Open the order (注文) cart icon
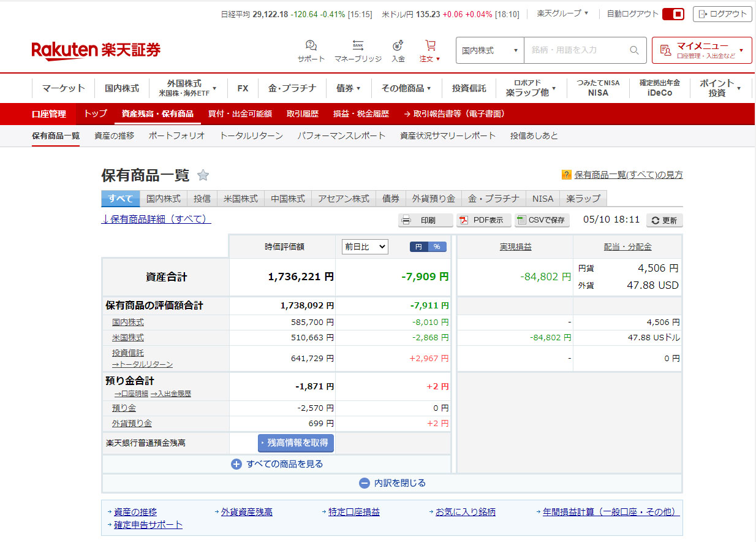This screenshot has height=542, width=756. 430,46
